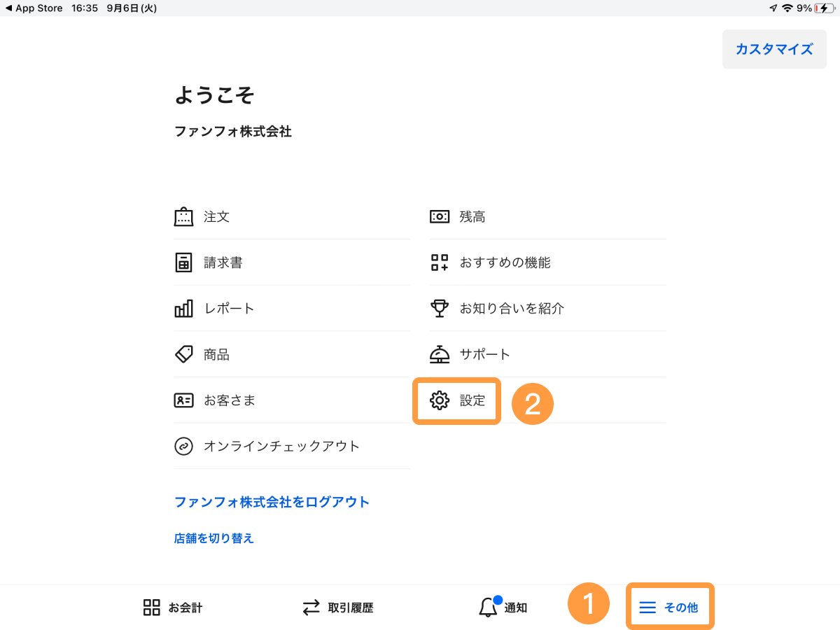Open the おすすめの機能 grid-plus icon
This screenshot has width=840, height=630.
click(440, 262)
